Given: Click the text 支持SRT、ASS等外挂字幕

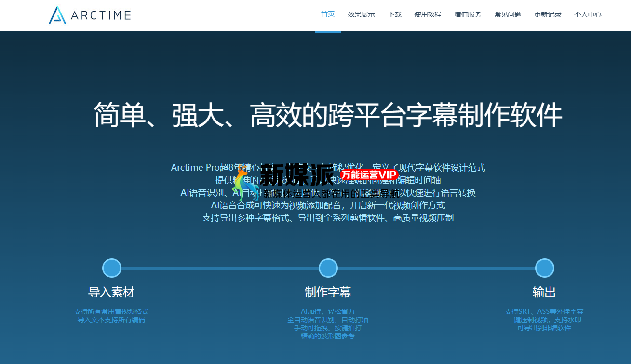Looking at the screenshot, I should [x=544, y=311].
